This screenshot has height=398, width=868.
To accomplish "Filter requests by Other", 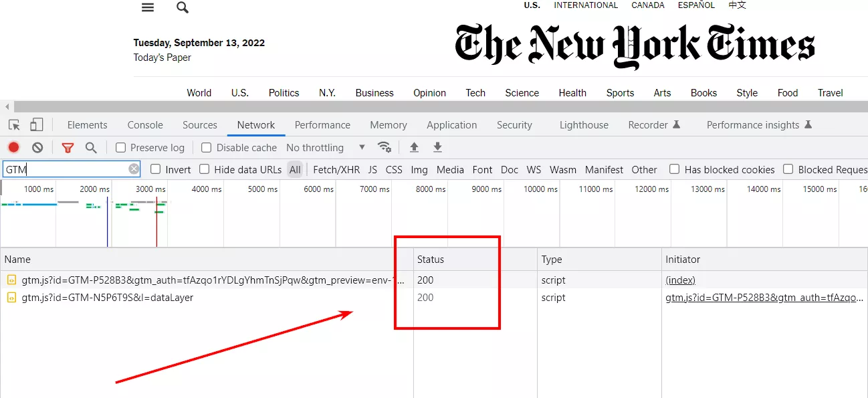I will coord(644,170).
